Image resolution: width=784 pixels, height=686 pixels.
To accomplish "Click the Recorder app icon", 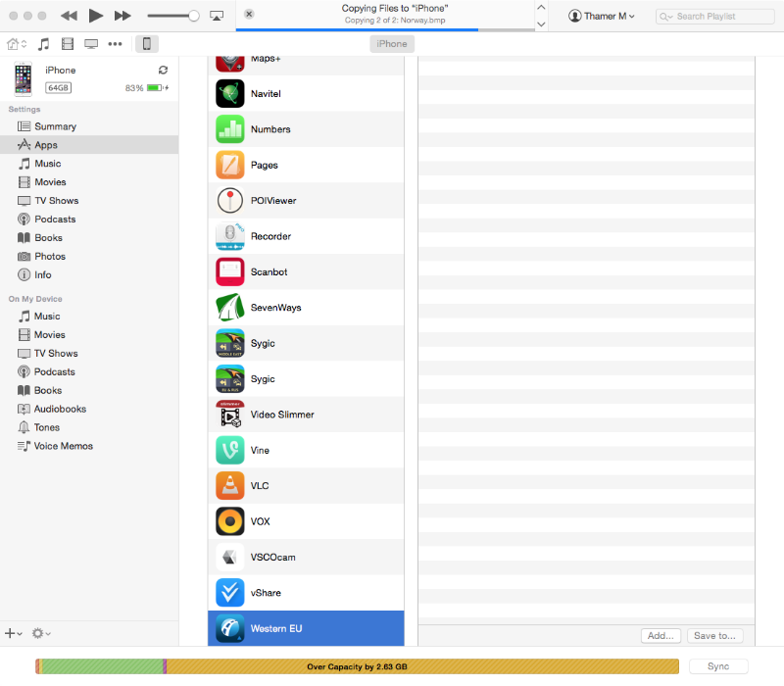I will click(230, 236).
